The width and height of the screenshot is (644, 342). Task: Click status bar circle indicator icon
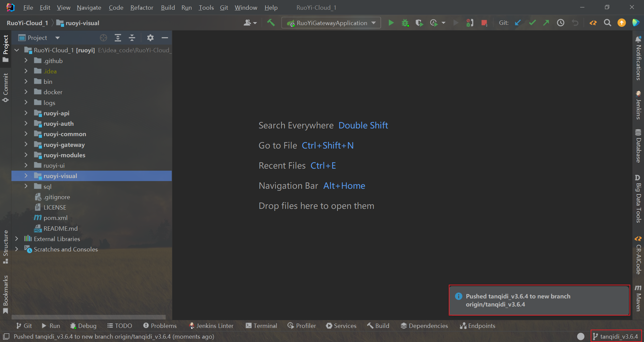point(581,336)
